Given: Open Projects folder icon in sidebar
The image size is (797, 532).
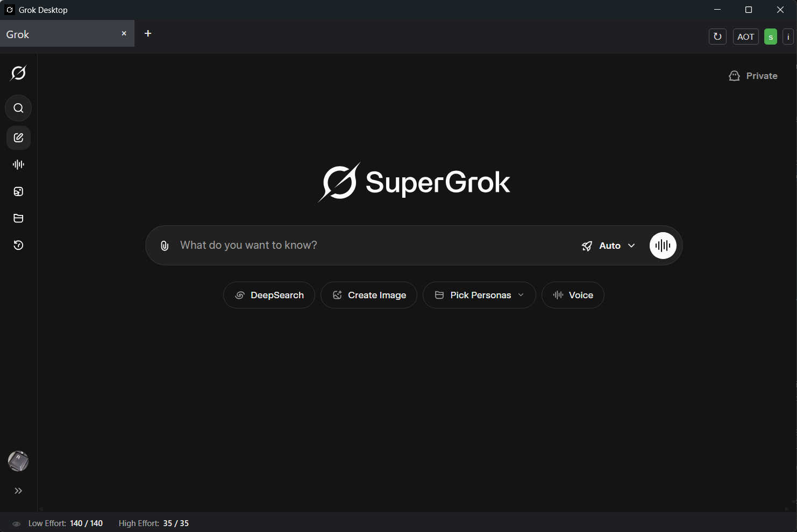Looking at the screenshot, I should click(x=18, y=218).
